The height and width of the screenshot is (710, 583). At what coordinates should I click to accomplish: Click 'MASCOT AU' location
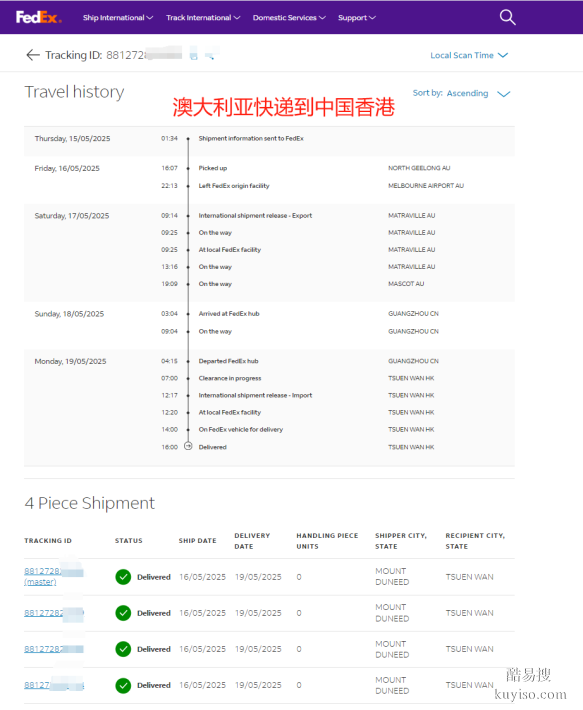406,284
